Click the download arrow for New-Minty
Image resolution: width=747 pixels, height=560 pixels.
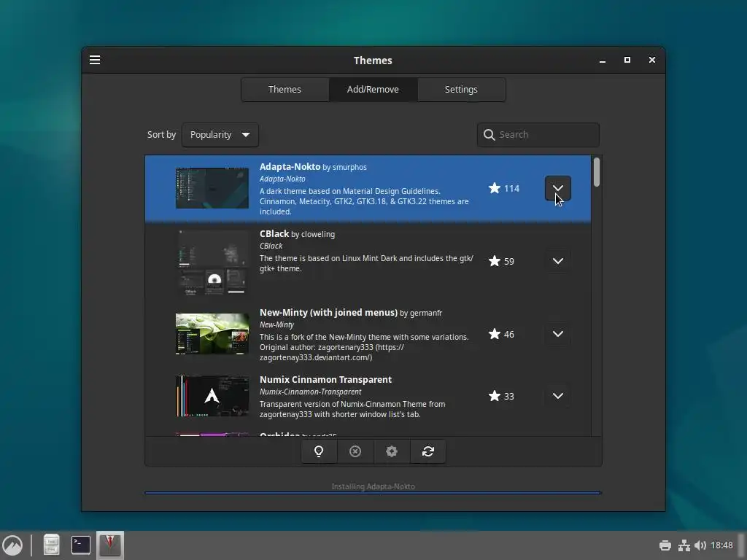558,334
